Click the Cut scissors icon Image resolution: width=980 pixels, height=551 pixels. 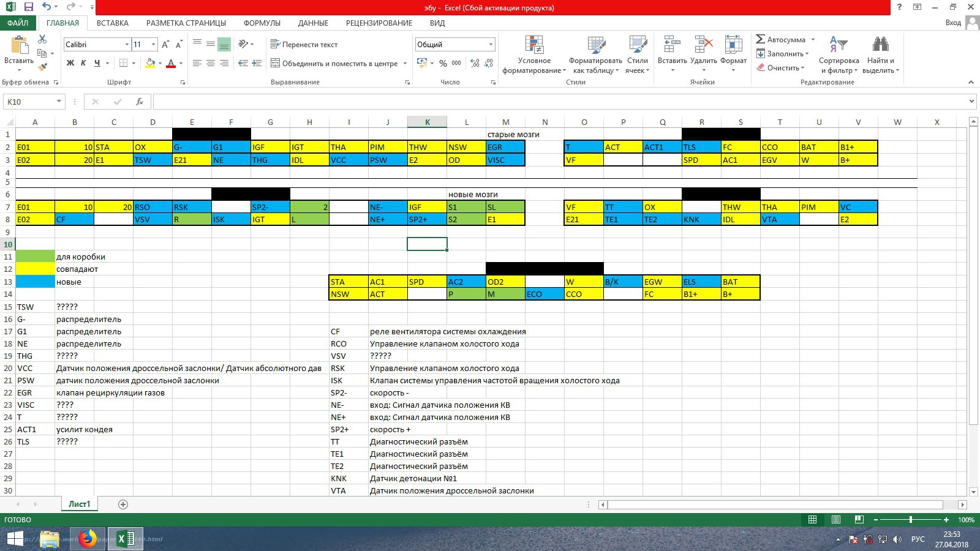click(x=42, y=39)
